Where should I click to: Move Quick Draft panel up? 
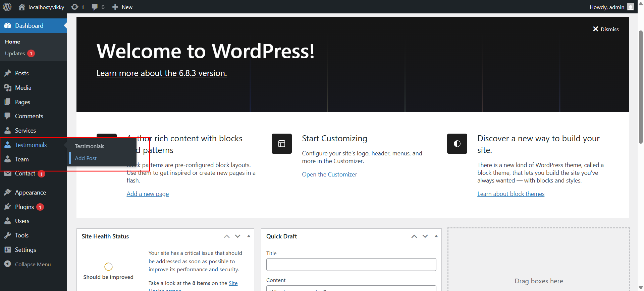(414, 236)
